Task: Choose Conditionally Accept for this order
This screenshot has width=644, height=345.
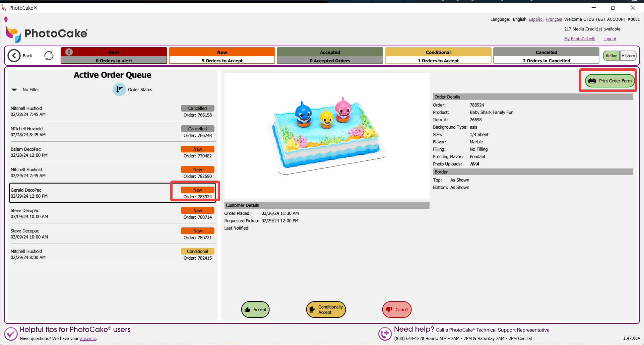Action: click(326, 309)
